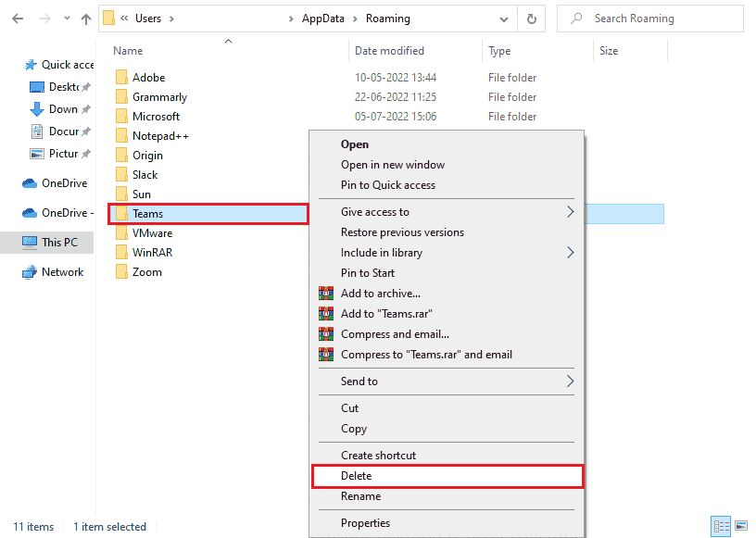Click Microsoft's date 05-07-2022 15:06

[396, 116]
